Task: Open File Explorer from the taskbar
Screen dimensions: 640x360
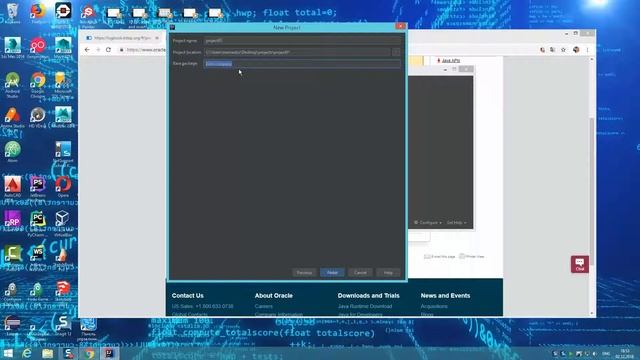Action: pos(47,353)
